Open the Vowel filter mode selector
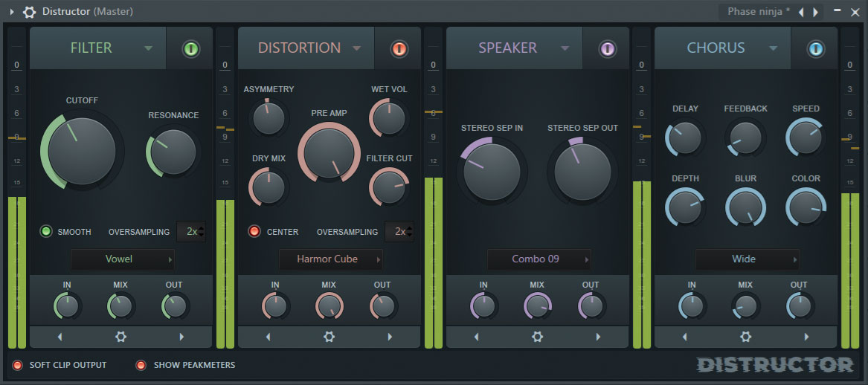 pos(122,259)
